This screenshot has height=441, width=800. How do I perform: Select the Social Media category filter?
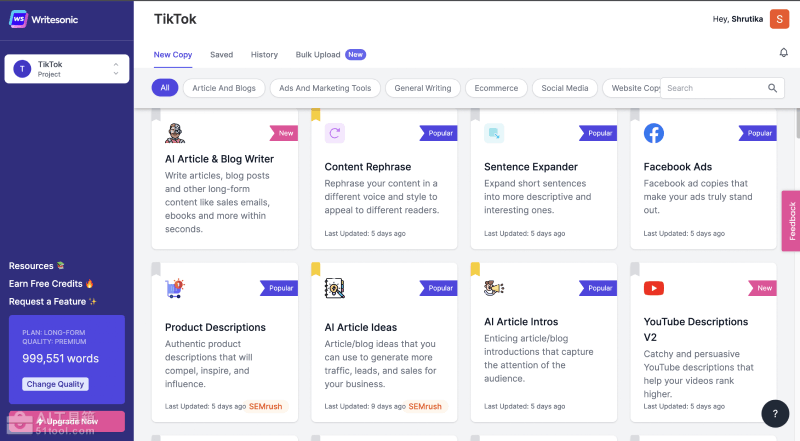[x=565, y=88]
